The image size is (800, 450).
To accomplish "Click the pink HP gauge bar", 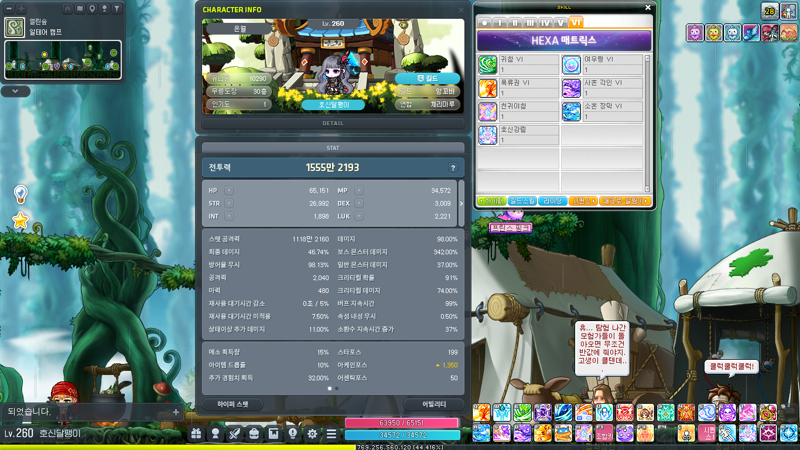I will pos(402,423).
